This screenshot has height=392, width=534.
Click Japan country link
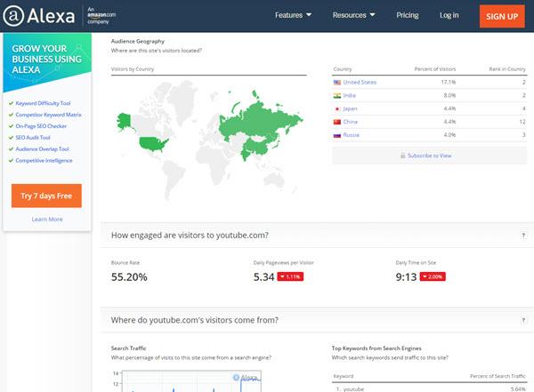click(350, 108)
